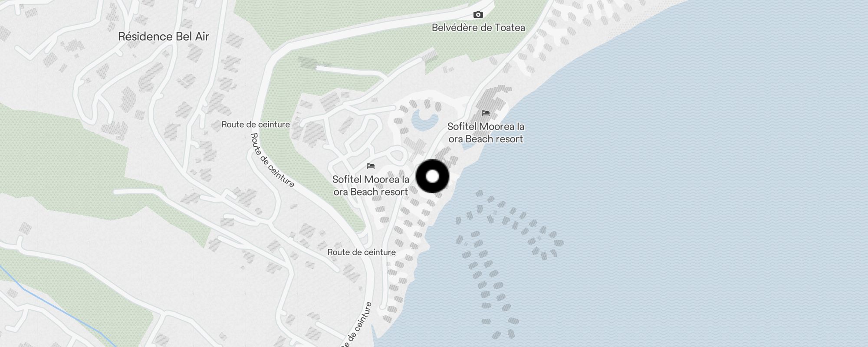The width and height of the screenshot is (868, 347).
Task: Open the Belvédère de Toatea place label
Action: click(478, 27)
